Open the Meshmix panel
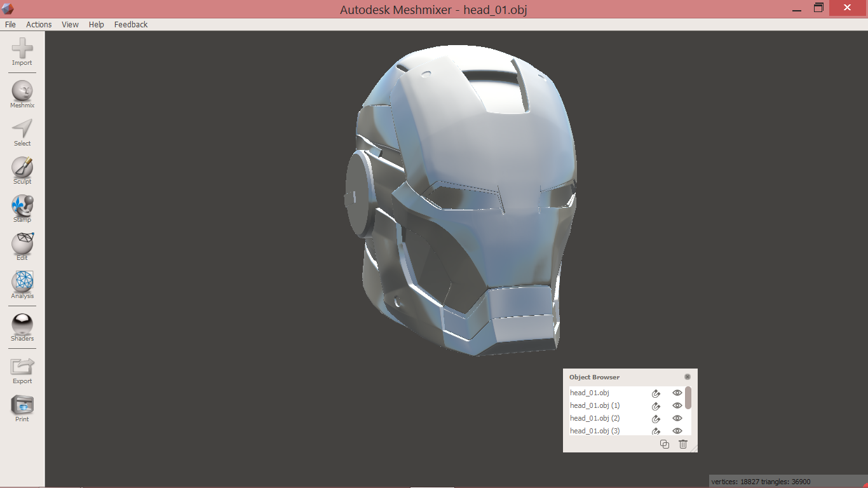This screenshot has width=868, height=488. pyautogui.click(x=22, y=94)
